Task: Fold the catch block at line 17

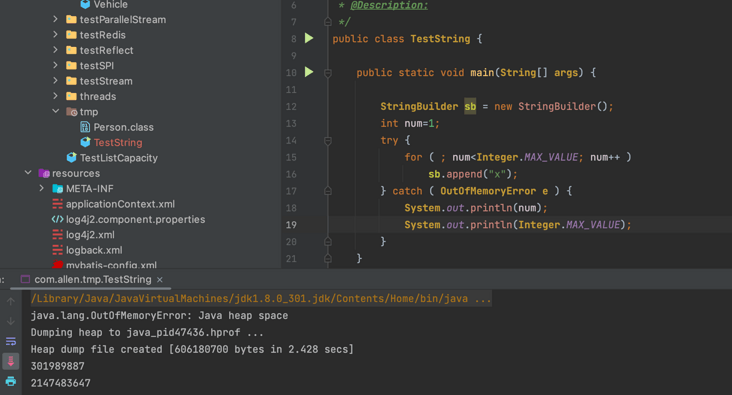Action: (x=328, y=191)
